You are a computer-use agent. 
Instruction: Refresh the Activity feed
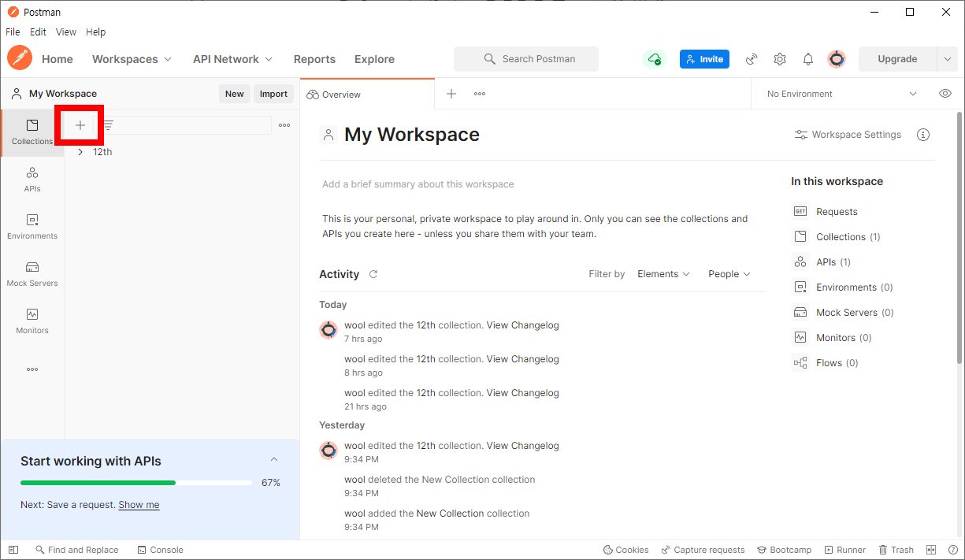373,274
